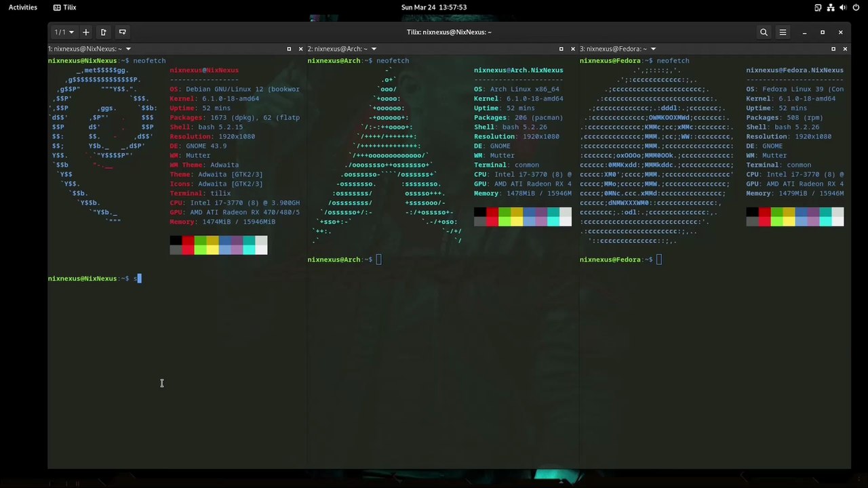Click the empty nixnexus@Fedora prompt cursor
The image size is (868, 488).
659,260
